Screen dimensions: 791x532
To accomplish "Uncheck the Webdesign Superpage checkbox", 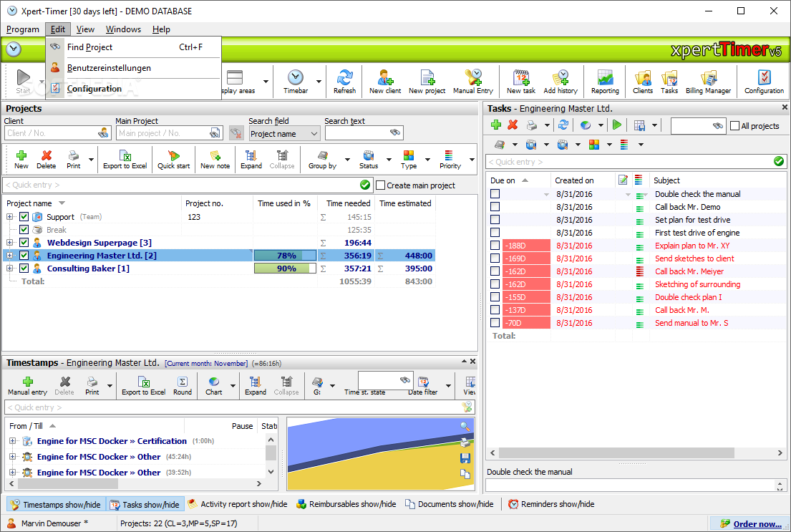I will tap(24, 242).
